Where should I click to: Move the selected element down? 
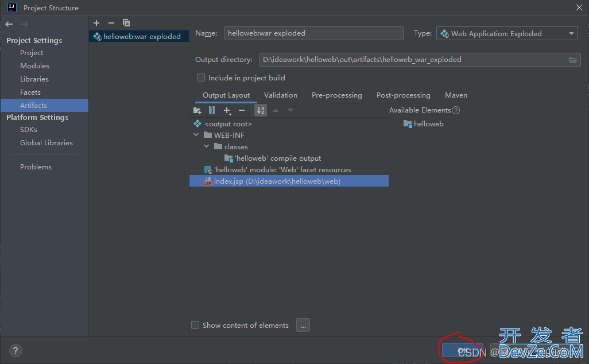(290, 110)
